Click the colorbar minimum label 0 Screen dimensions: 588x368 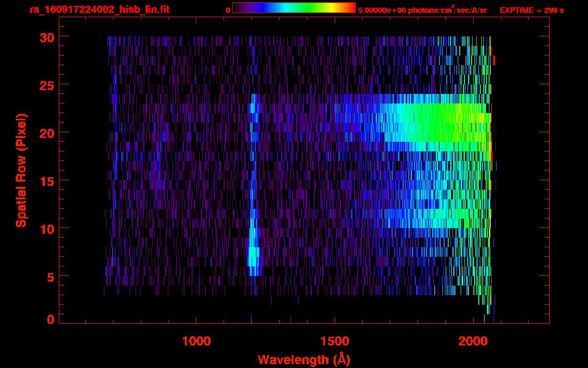[228, 10]
